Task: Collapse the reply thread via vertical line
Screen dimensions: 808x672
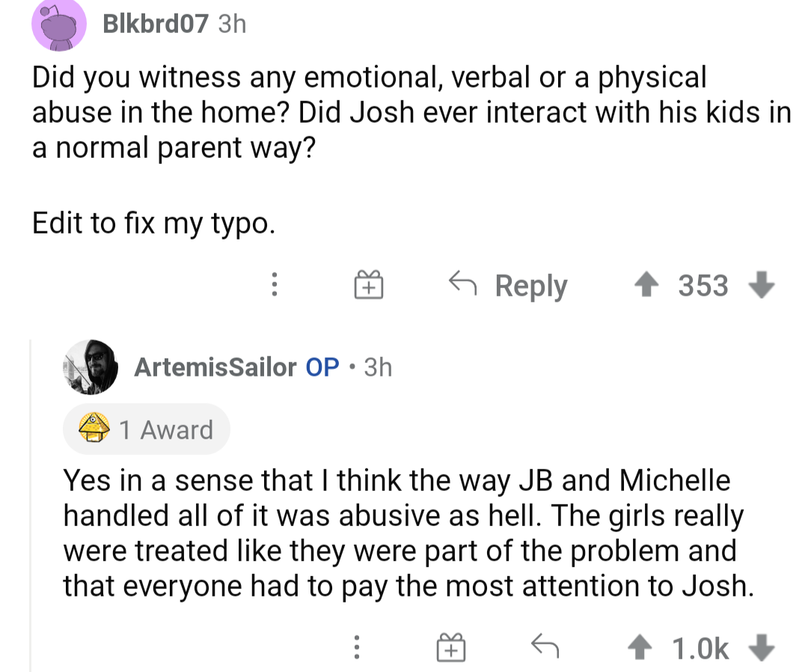Action: point(31,505)
